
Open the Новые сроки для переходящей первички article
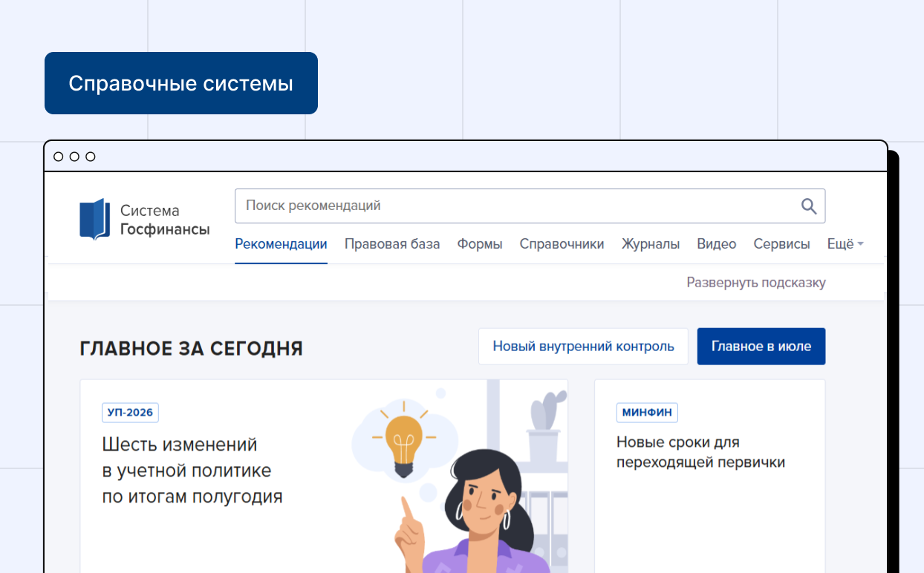[700, 452]
